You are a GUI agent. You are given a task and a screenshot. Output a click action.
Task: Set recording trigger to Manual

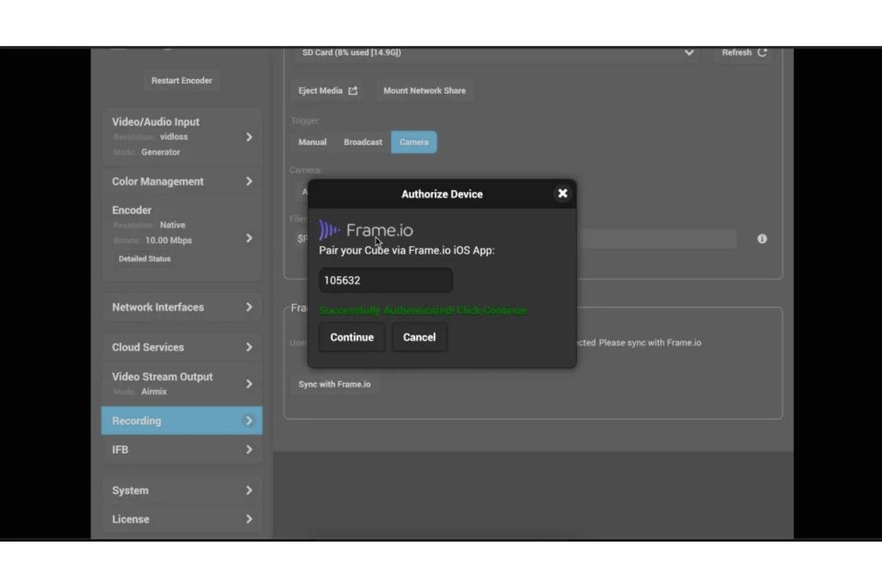[x=312, y=142]
